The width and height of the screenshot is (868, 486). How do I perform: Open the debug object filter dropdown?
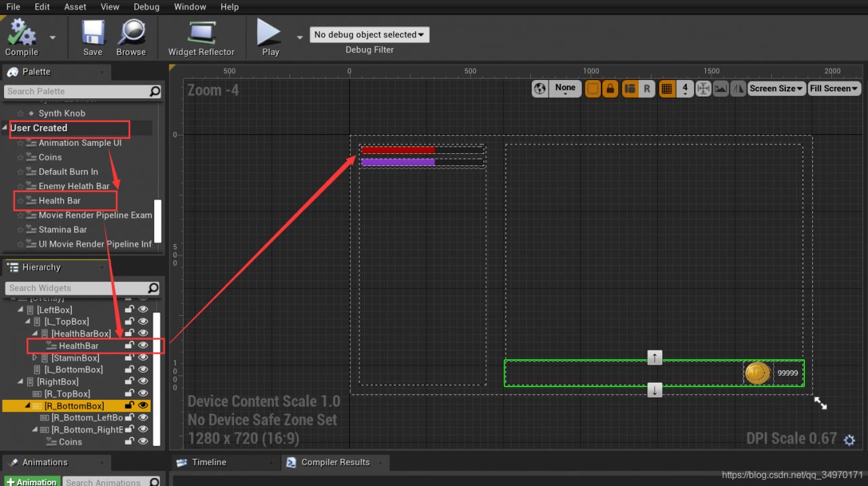tap(370, 35)
